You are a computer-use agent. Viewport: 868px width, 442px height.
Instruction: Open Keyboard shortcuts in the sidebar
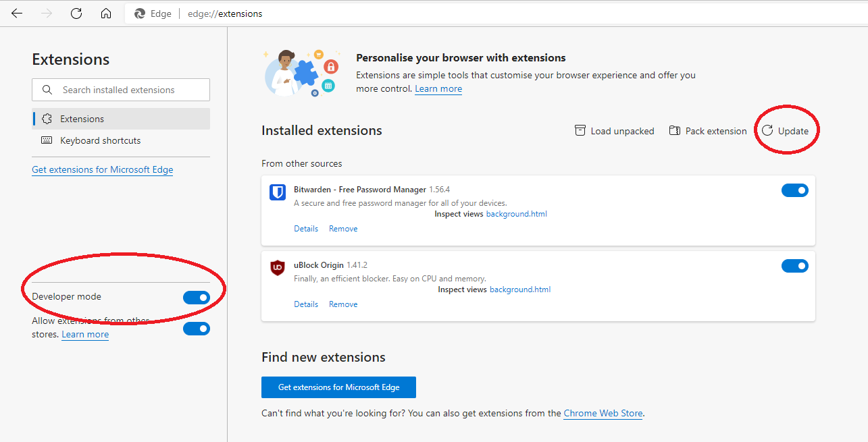(100, 140)
